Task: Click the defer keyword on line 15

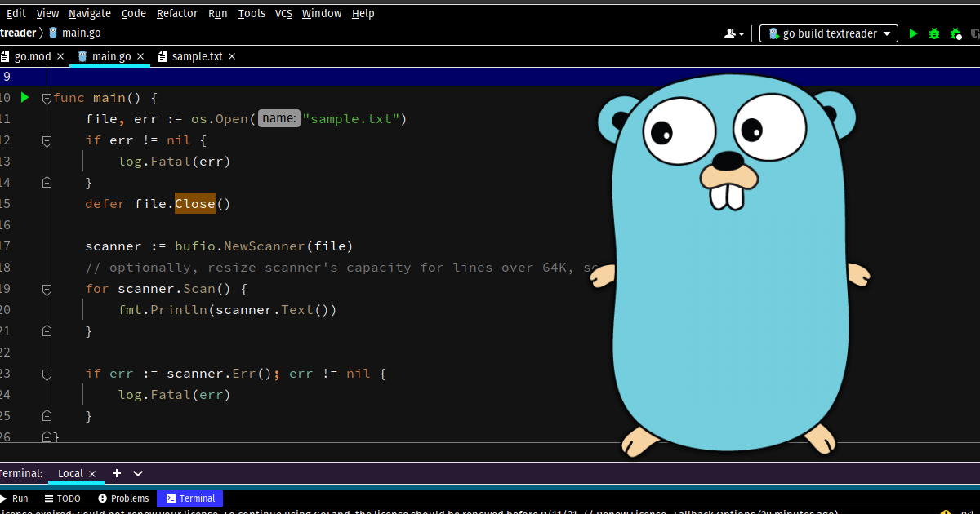Action: pyautogui.click(x=105, y=204)
